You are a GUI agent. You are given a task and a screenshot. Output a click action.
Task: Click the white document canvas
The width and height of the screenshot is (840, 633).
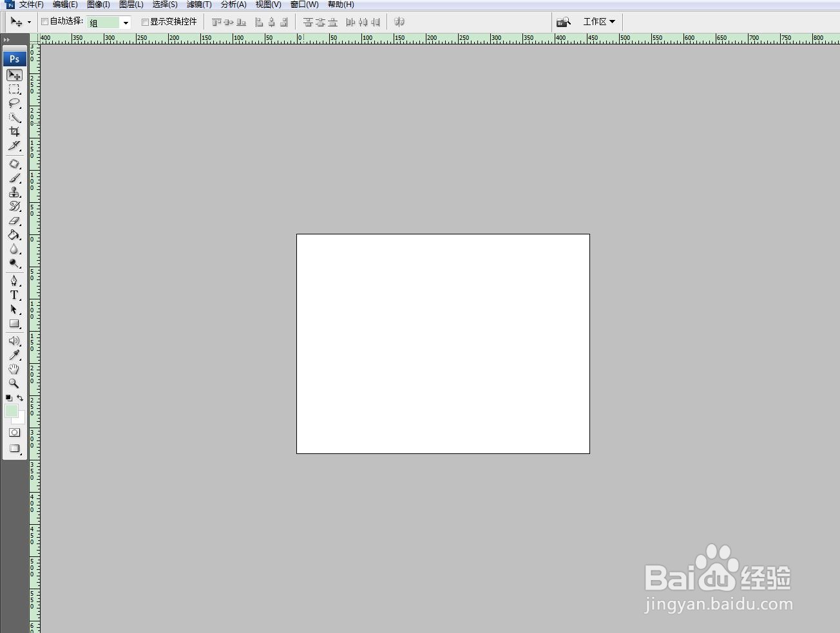click(x=443, y=344)
